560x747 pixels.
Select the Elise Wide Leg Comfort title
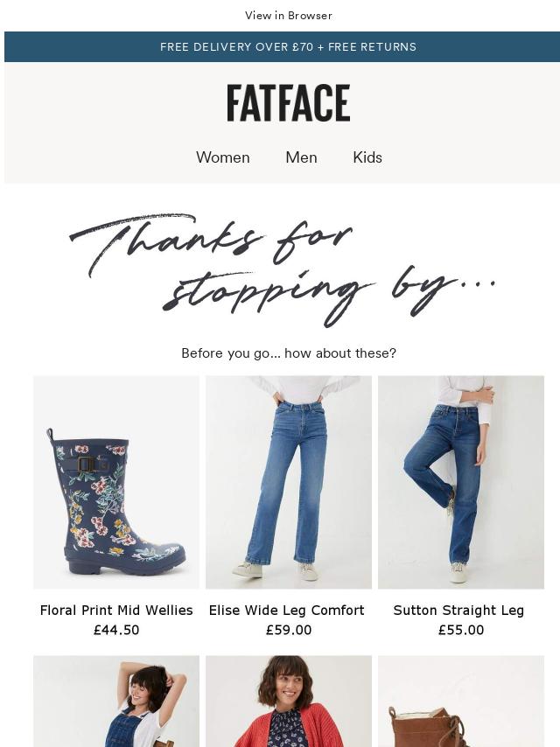[286, 611]
